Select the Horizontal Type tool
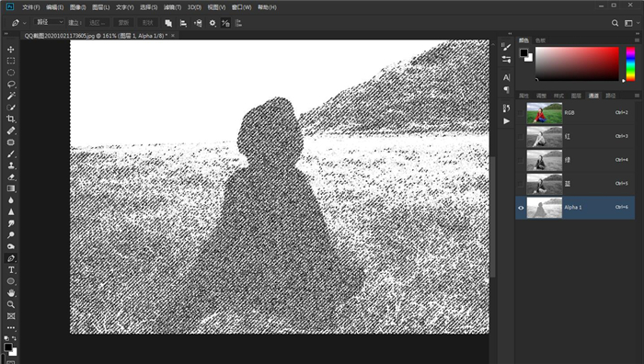The image size is (644, 364). (x=11, y=270)
